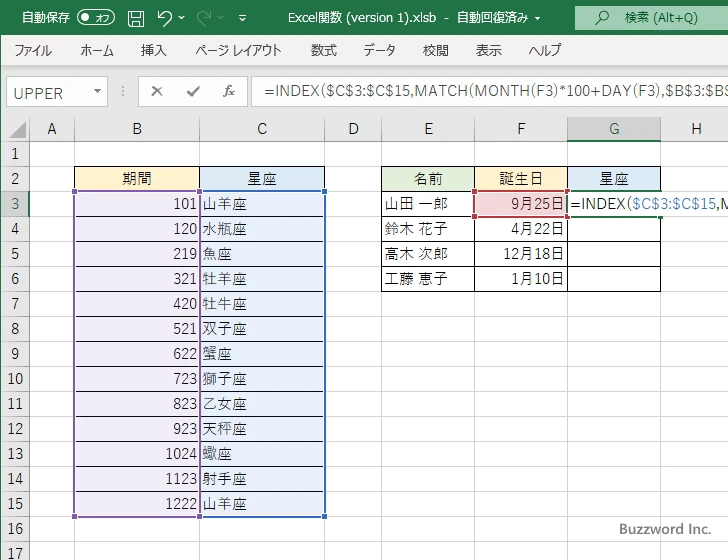Switch to the ページ レイアウト tab
Image resolution: width=728 pixels, height=560 pixels.
tap(238, 50)
